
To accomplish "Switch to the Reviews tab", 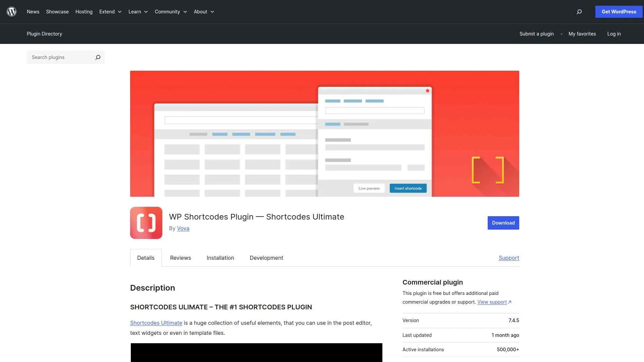I will [x=180, y=258].
